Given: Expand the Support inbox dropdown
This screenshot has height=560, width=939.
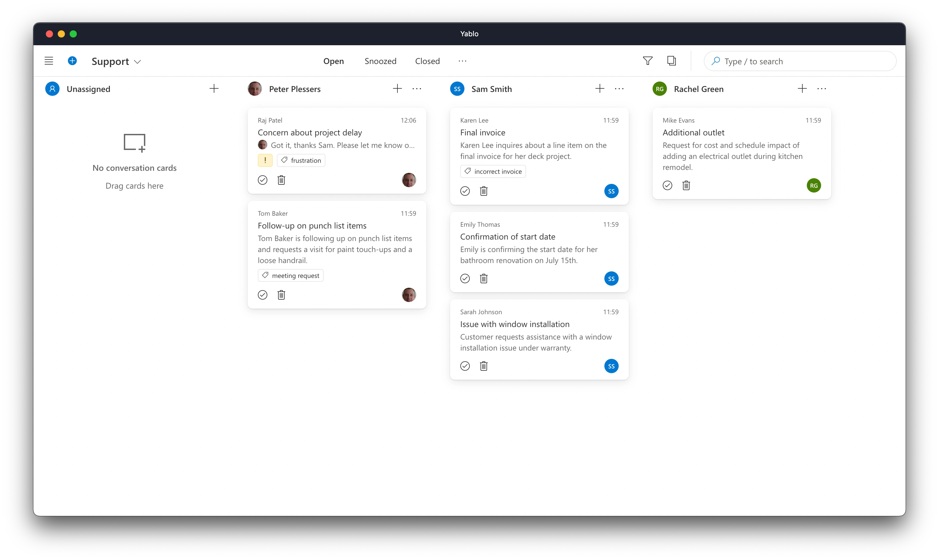Looking at the screenshot, I should click(138, 62).
